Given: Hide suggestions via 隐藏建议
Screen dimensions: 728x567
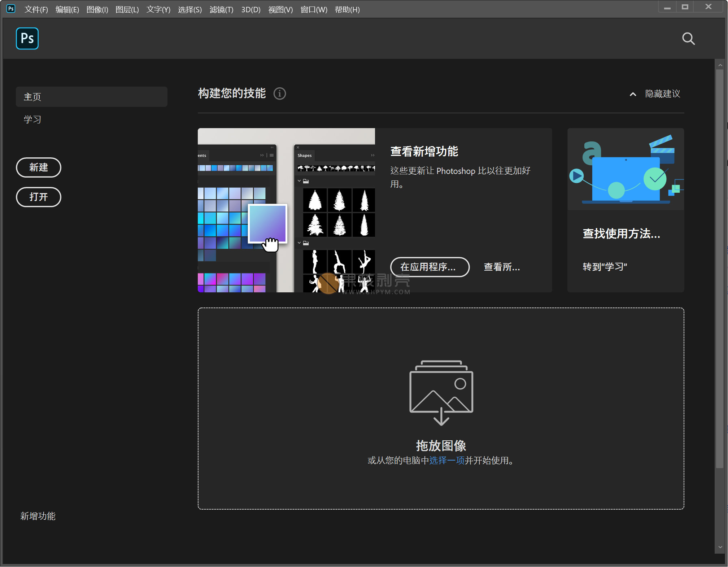Looking at the screenshot, I should [x=662, y=94].
